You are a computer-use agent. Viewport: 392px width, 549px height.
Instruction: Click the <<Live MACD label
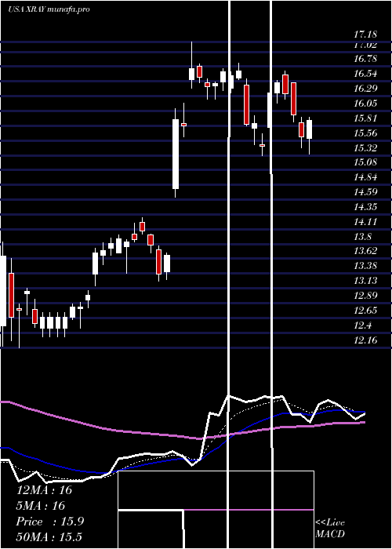(330, 528)
